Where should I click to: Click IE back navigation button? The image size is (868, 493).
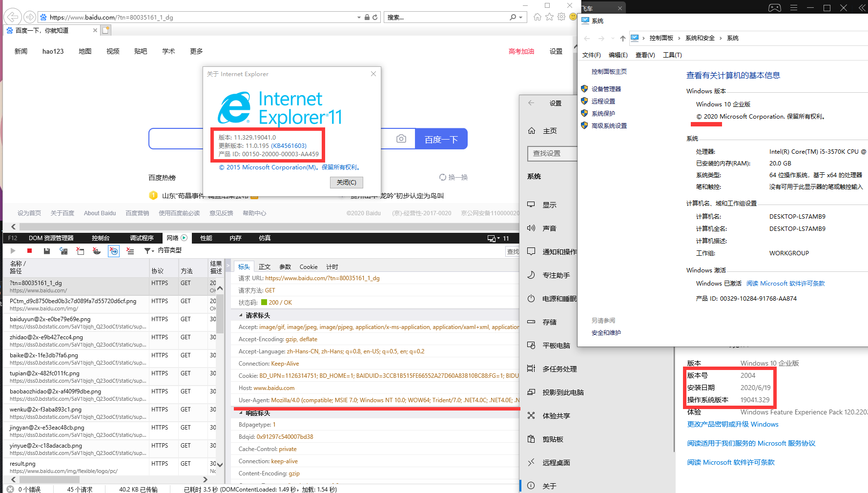click(13, 17)
